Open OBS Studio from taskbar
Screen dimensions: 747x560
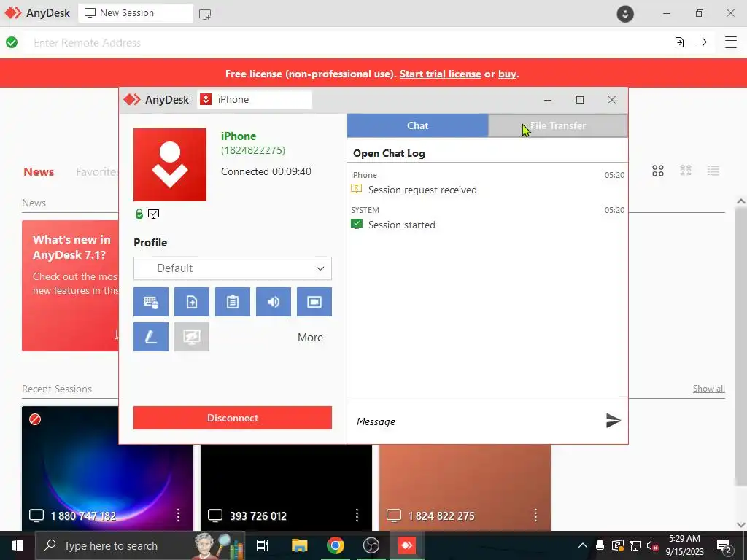point(371,545)
